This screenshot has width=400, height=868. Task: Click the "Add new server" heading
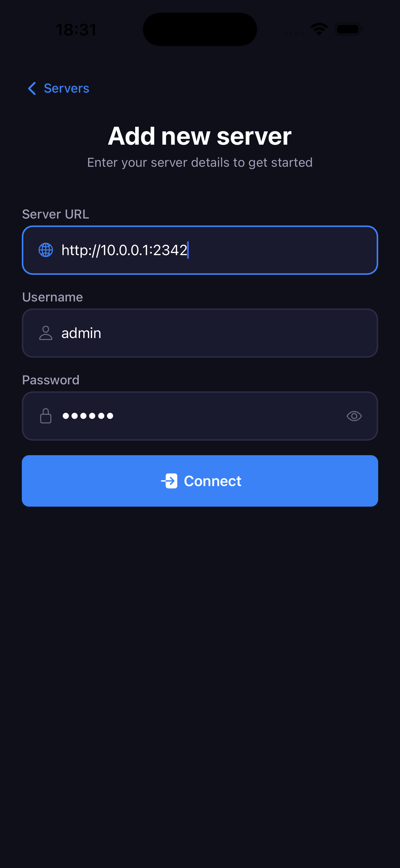(x=200, y=136)
